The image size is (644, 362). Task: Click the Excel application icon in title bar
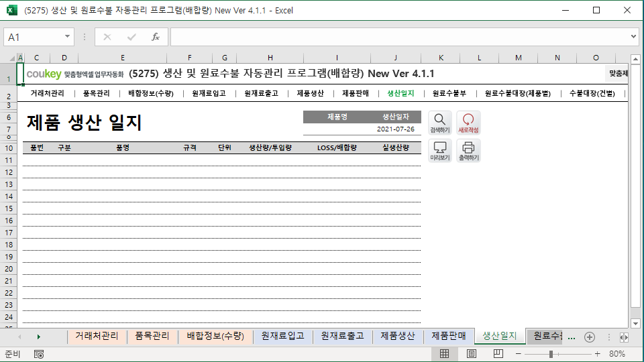click(x=12, y=10)
